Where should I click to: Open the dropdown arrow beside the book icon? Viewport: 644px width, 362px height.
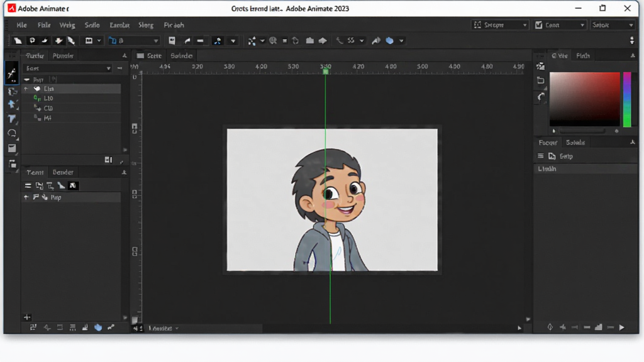pos(99,41)
